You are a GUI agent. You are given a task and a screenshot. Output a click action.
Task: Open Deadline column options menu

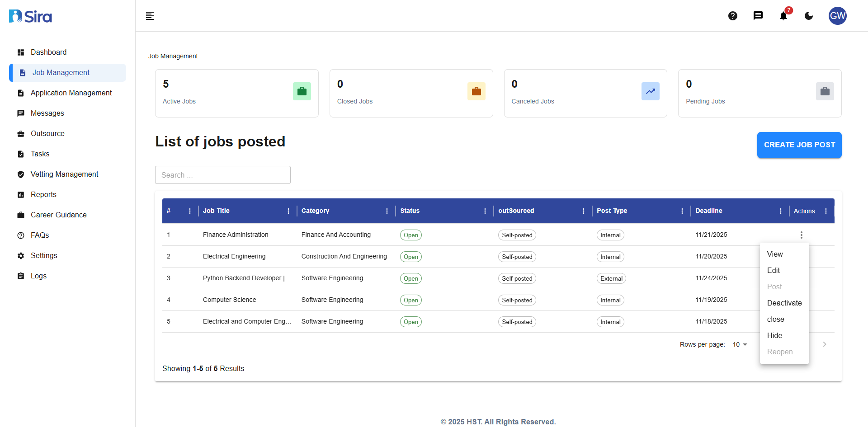point(780,211)
